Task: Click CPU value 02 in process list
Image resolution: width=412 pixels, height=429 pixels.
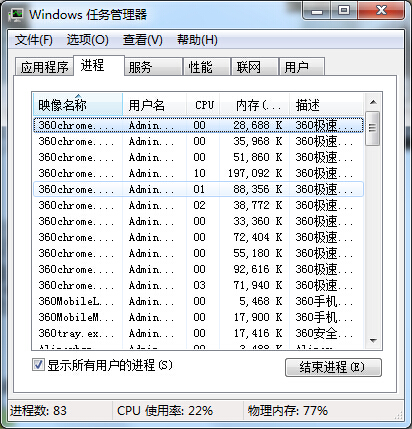Action: point(199,205)
